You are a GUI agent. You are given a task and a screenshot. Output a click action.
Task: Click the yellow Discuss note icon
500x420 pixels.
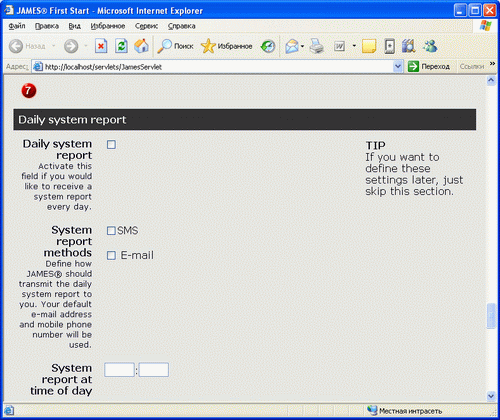tap(369, 46)
